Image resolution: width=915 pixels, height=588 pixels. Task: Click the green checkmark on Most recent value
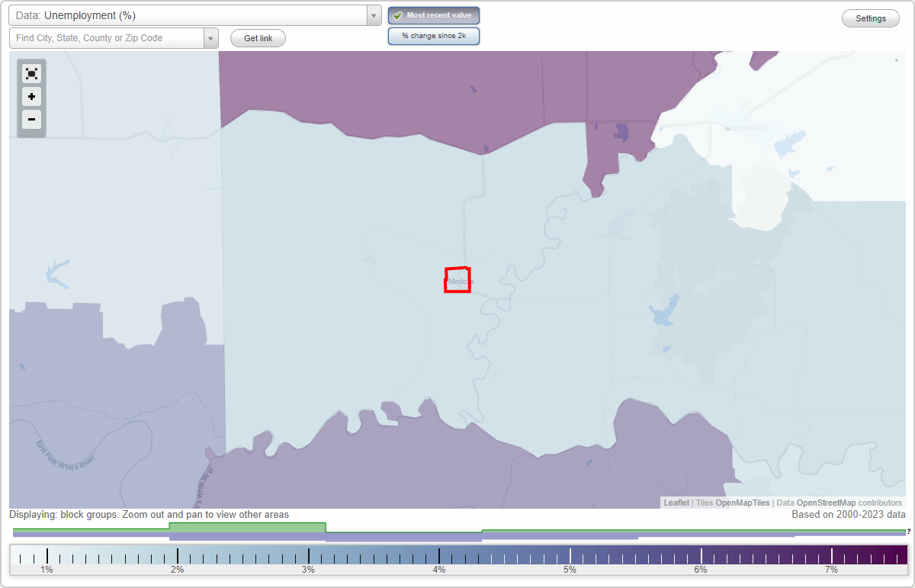[397, 15]
